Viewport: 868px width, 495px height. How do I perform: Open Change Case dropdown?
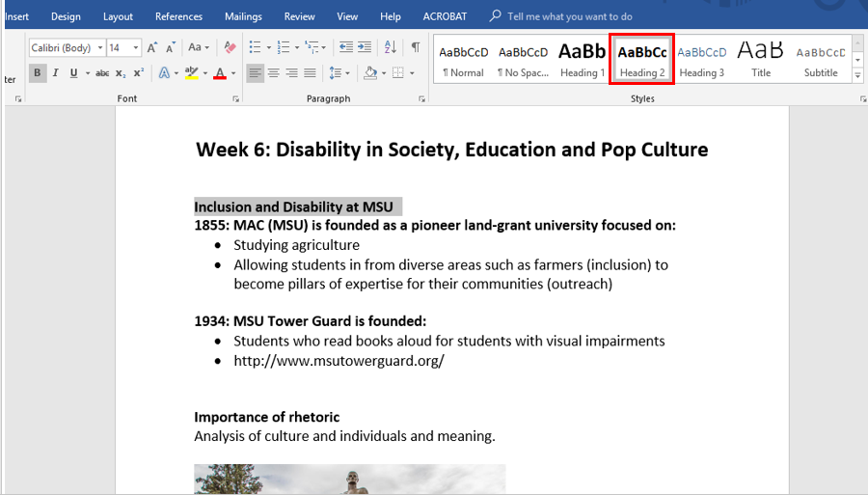[x=199, y=47]
